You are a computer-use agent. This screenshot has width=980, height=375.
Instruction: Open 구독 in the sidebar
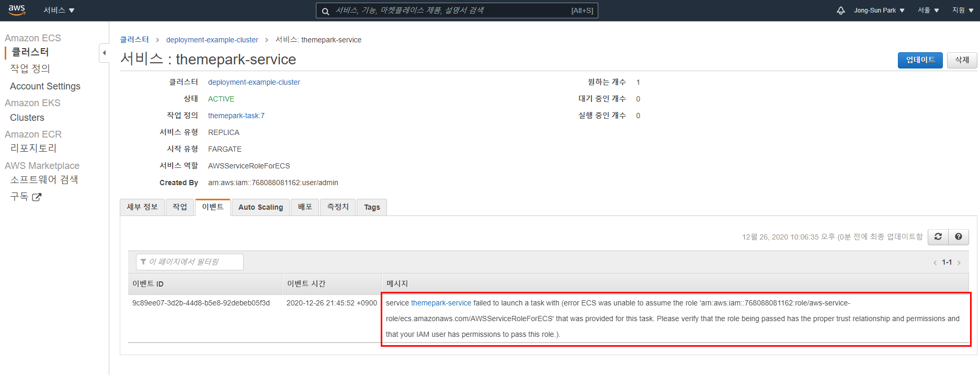[x=19, y=197]
